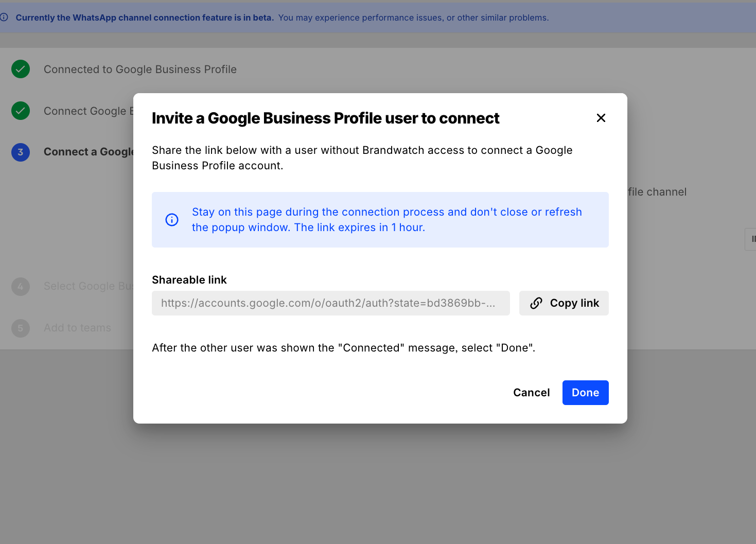Select the Add to teams step
Screen dimensions: 756x544
(77, 328)
